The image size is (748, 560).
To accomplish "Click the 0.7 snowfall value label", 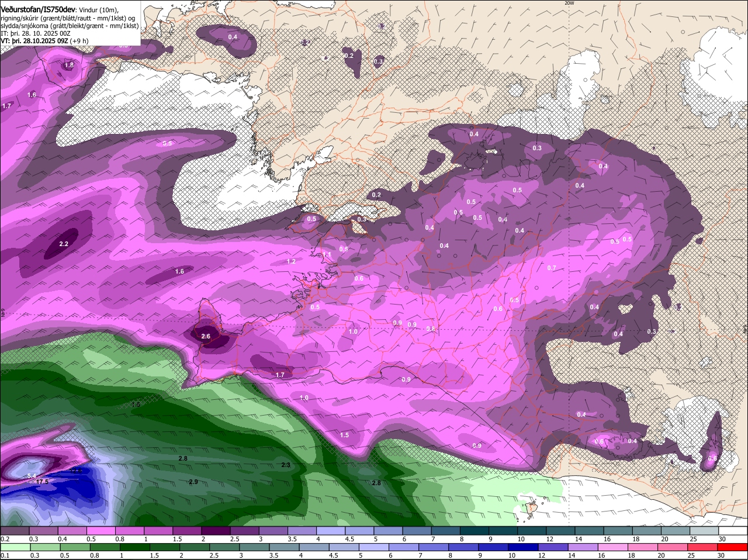I will [x=552, y=268].
